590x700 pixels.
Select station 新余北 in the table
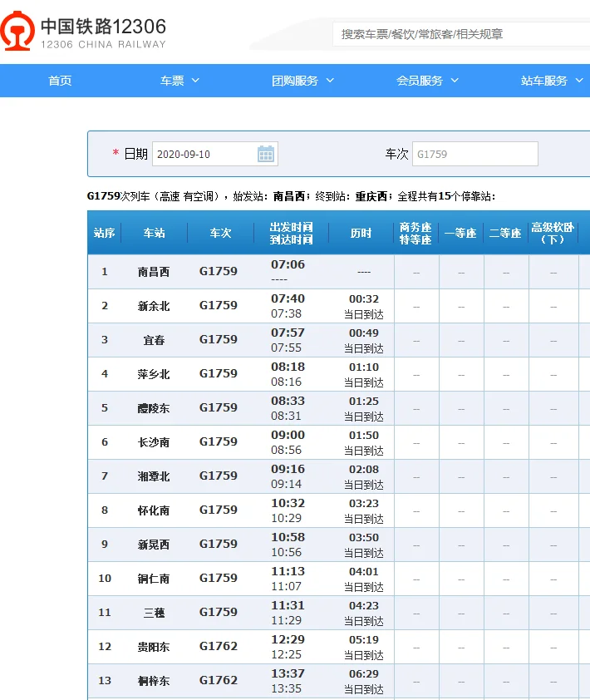point(154,306)
